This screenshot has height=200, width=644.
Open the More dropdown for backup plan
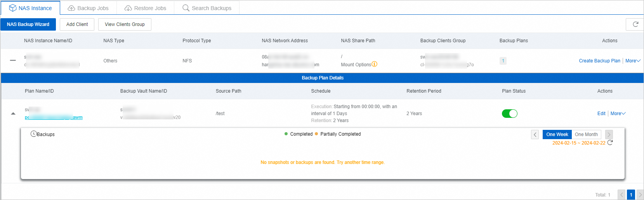click(x=618, y=114)
